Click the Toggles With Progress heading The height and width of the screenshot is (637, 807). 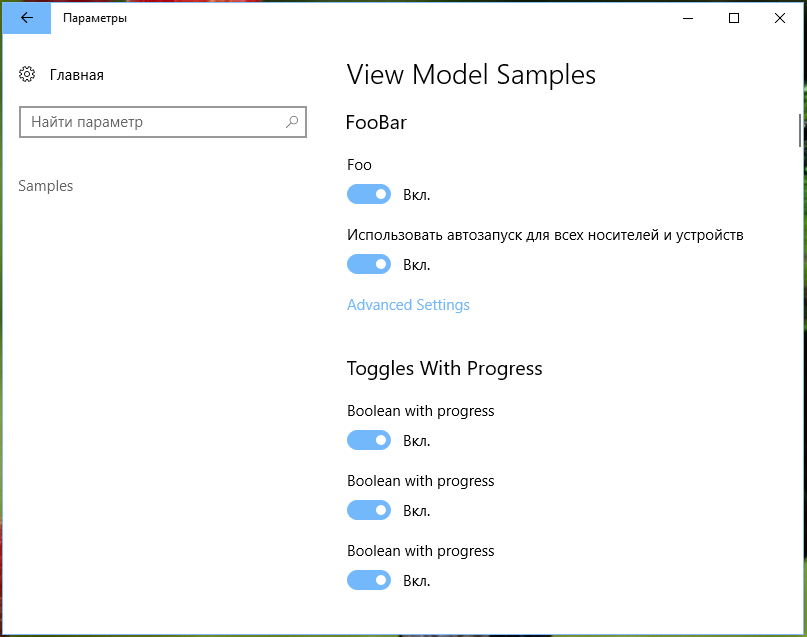pyautogui.click(x=444, y=369)
